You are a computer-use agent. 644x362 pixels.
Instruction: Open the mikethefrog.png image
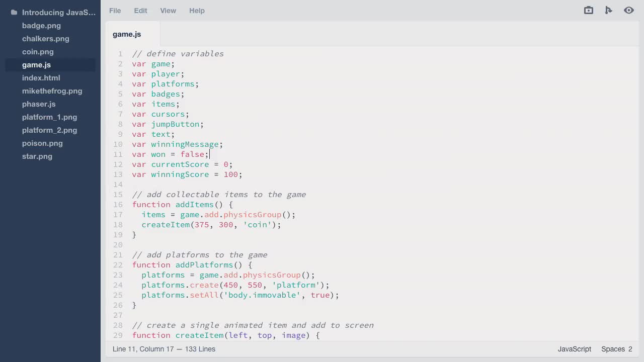click(52, 91)
